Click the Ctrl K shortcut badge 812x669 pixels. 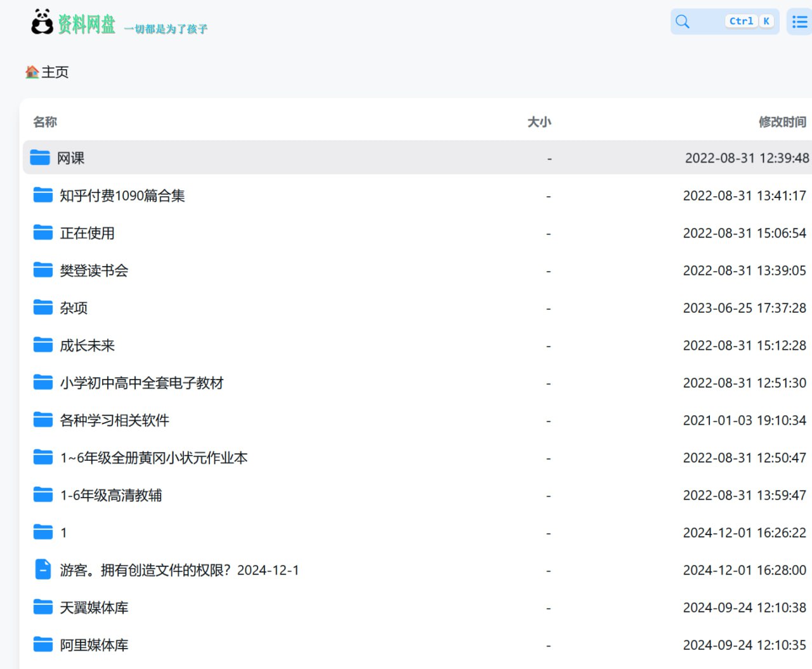point(750,21)
